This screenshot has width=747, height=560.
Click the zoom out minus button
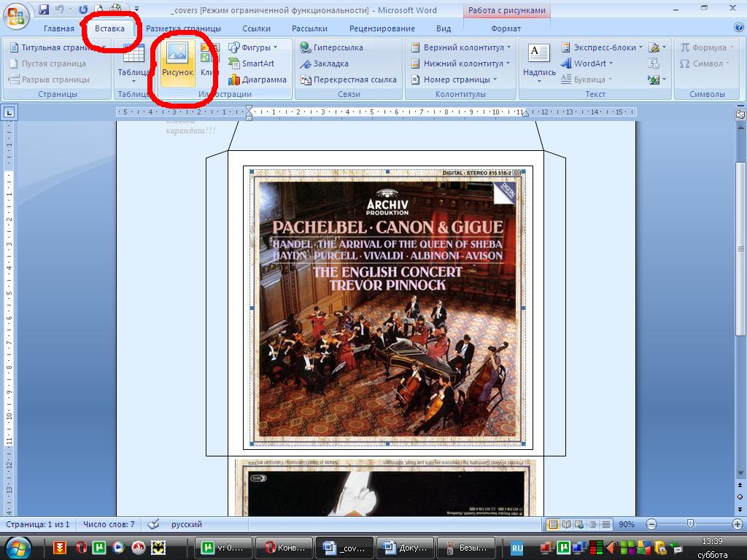(651, 525)
